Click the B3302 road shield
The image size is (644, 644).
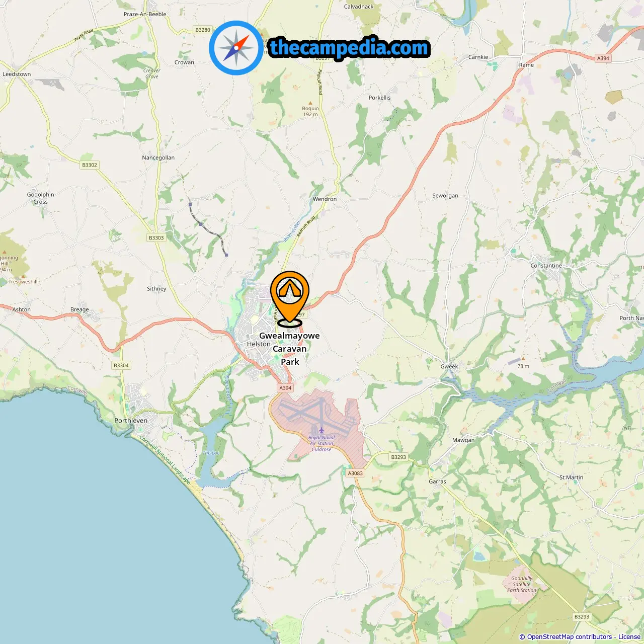[90, 165]
